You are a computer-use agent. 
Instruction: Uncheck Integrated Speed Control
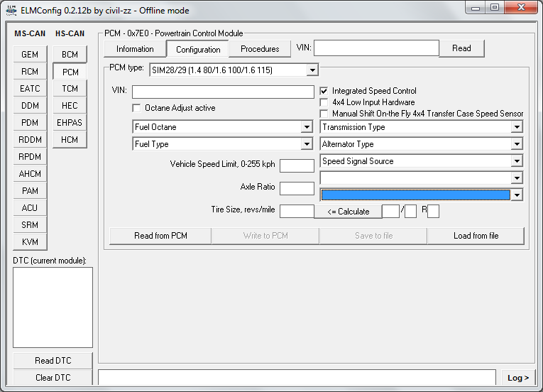click(324, 92)
